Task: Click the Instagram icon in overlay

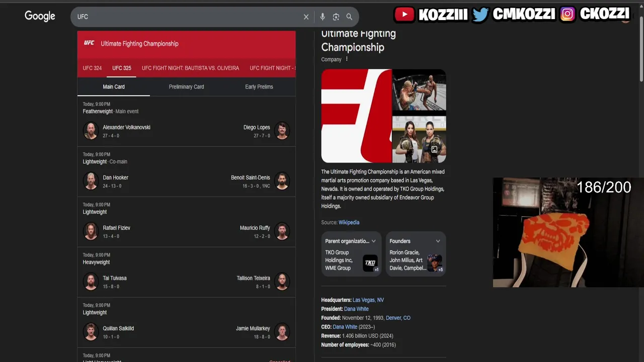Action: pos(567,14)
